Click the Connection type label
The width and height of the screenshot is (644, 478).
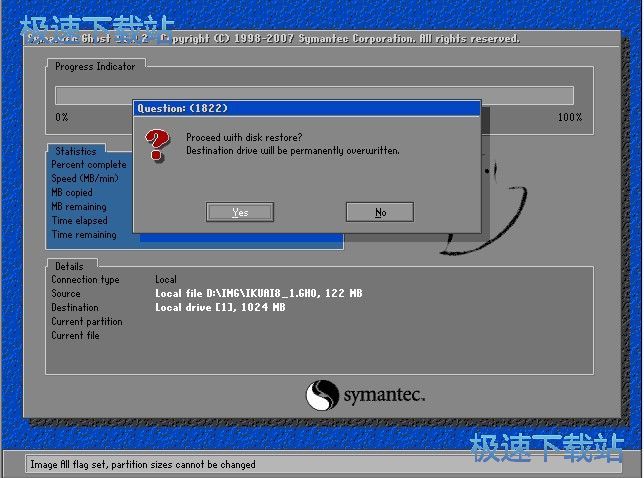point(85,280)
